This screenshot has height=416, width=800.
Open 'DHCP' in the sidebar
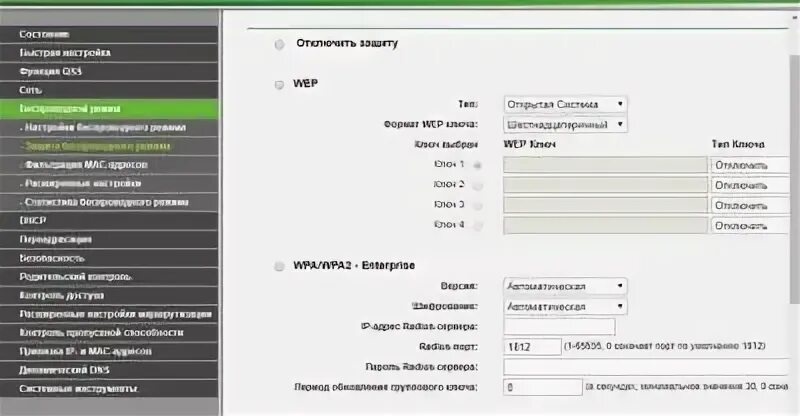point(109,221)
